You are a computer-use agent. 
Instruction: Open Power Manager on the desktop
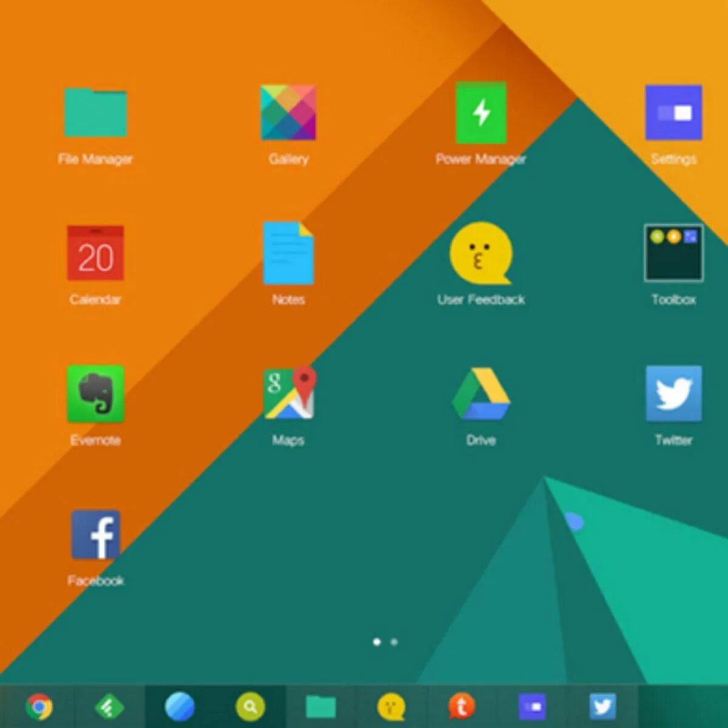[x=481, y=112]
